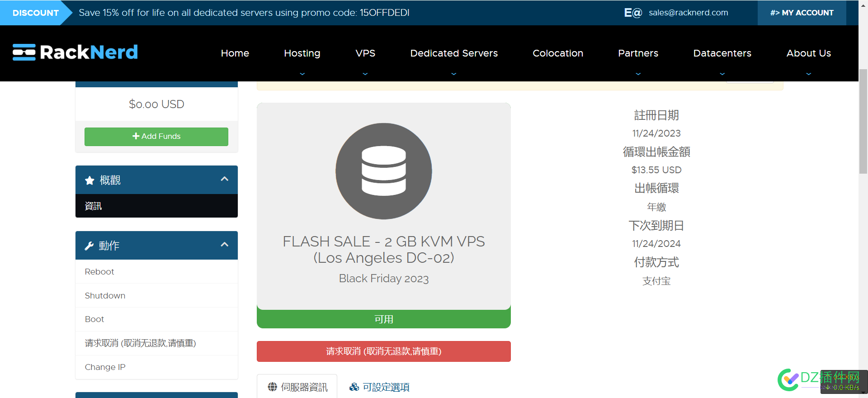Click the RackNerd logo

click(x=75, y=52)
